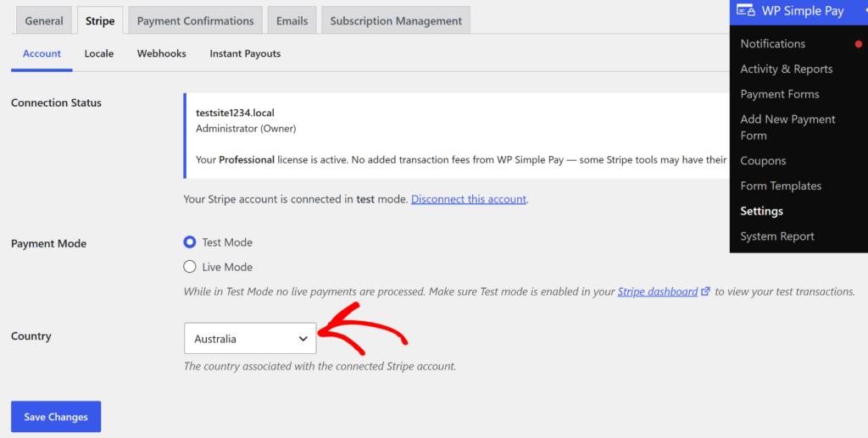868x438 pixels.
Task: Open the Emails tab
Action: click(292, 20)
